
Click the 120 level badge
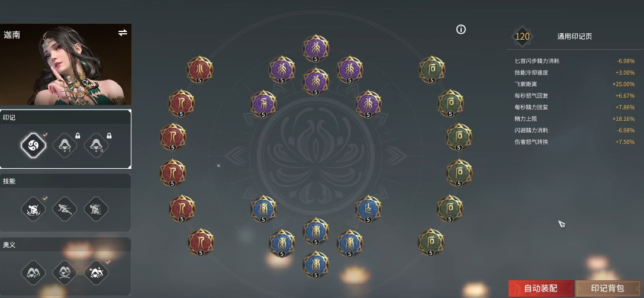(x=523, y=37)
